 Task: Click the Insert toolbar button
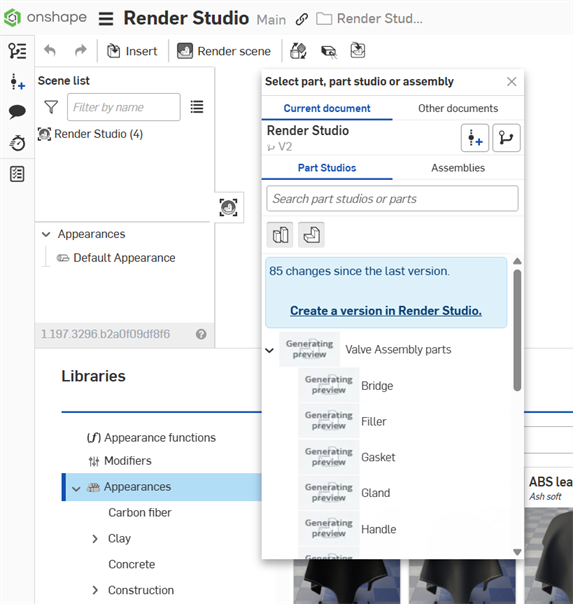(x=132, y=51)
